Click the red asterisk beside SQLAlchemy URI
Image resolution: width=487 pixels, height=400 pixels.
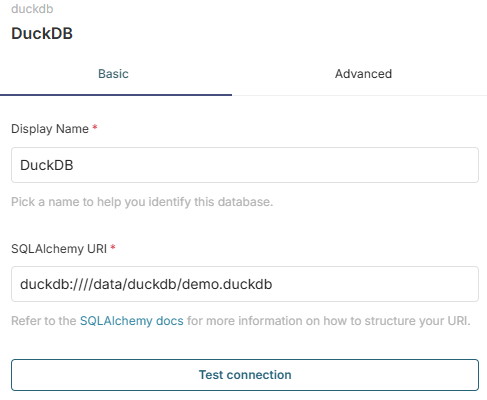[x=113, y=247]
